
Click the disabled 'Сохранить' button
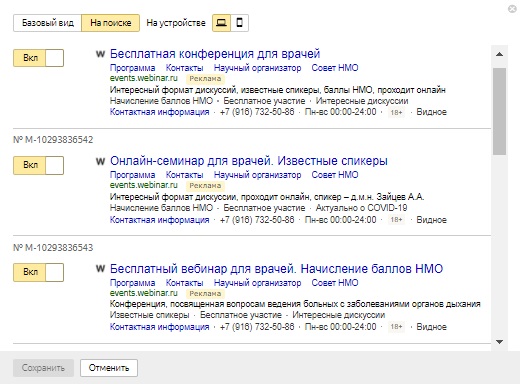point(43,368)
